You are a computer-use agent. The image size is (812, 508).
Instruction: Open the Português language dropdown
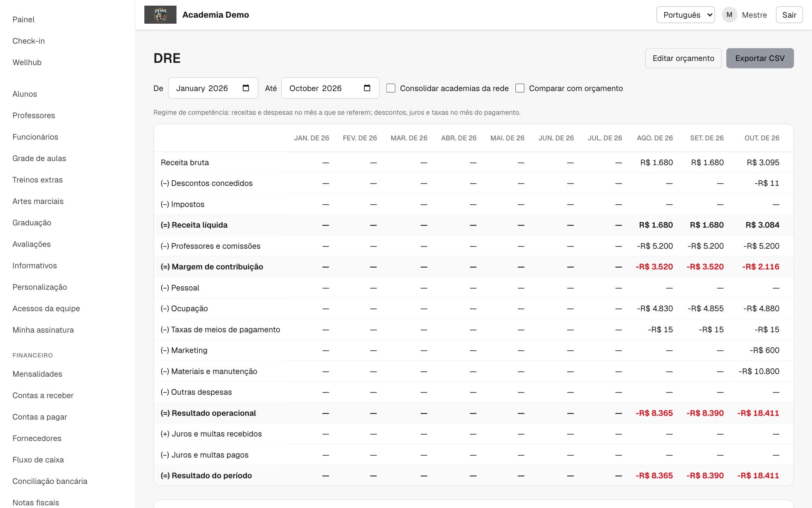[x=685, y=15]
